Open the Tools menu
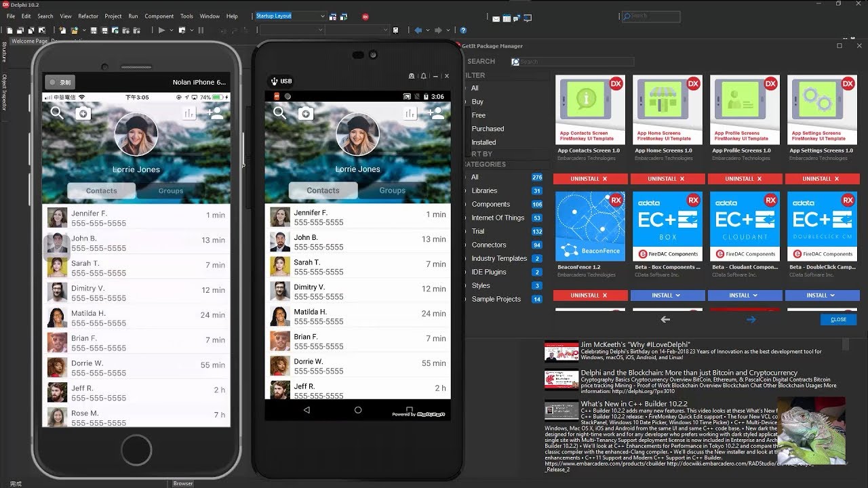 pos(186,16)
